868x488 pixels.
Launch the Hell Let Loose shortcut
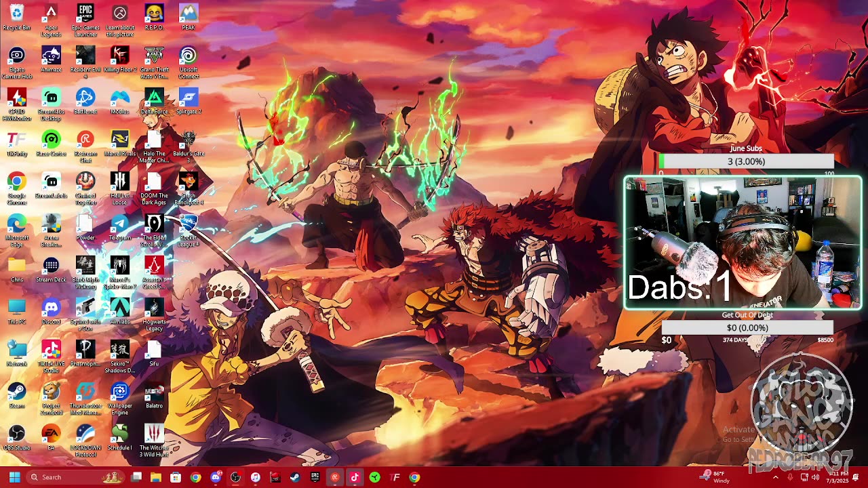(120, 188)
